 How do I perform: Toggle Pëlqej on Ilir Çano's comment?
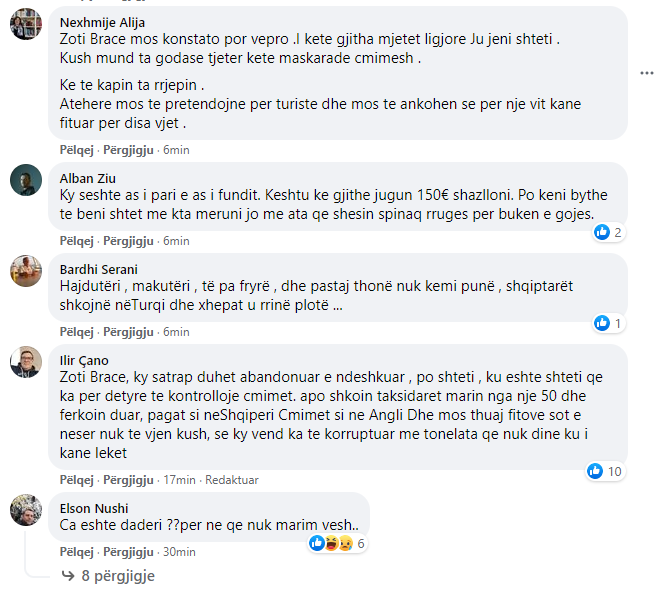(x=75, y=480)
